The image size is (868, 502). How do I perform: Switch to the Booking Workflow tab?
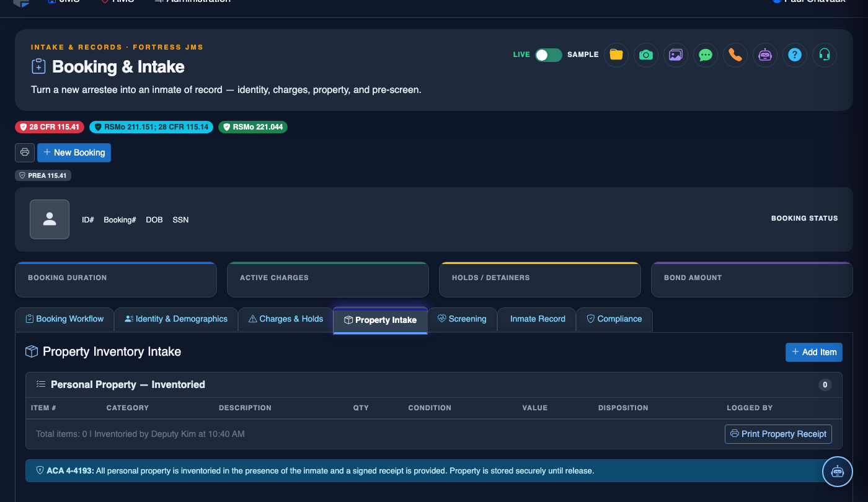click(64, 319)
